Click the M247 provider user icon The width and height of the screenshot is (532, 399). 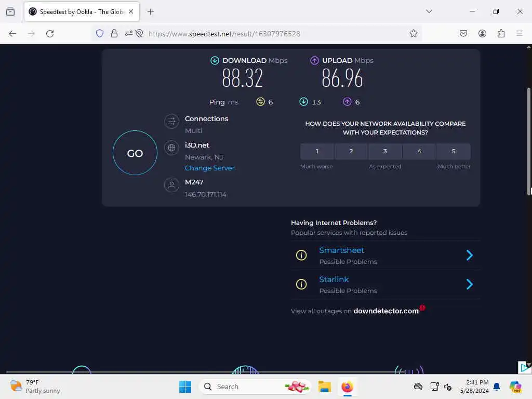[171, 185]
